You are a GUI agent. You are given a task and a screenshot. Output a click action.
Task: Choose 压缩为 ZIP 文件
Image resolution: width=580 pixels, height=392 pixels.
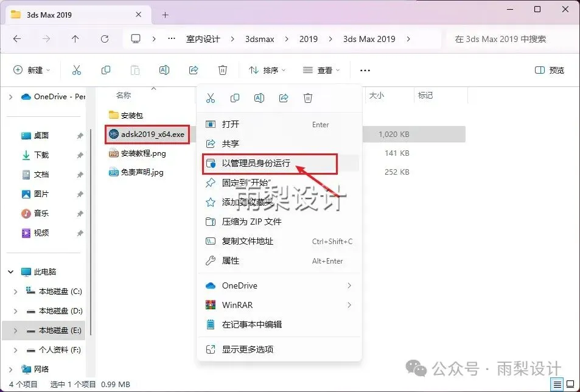[279, 222]
